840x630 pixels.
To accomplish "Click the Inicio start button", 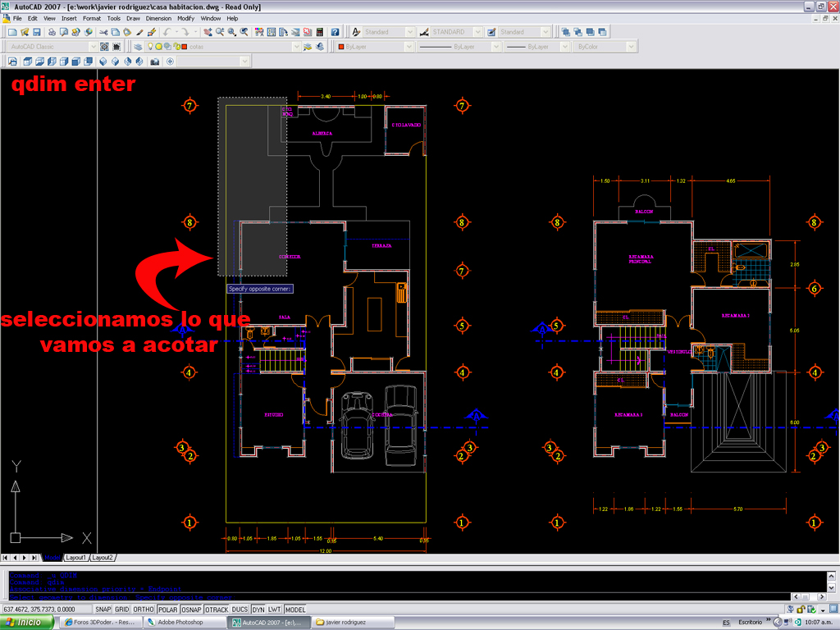I will coord(27,622).
